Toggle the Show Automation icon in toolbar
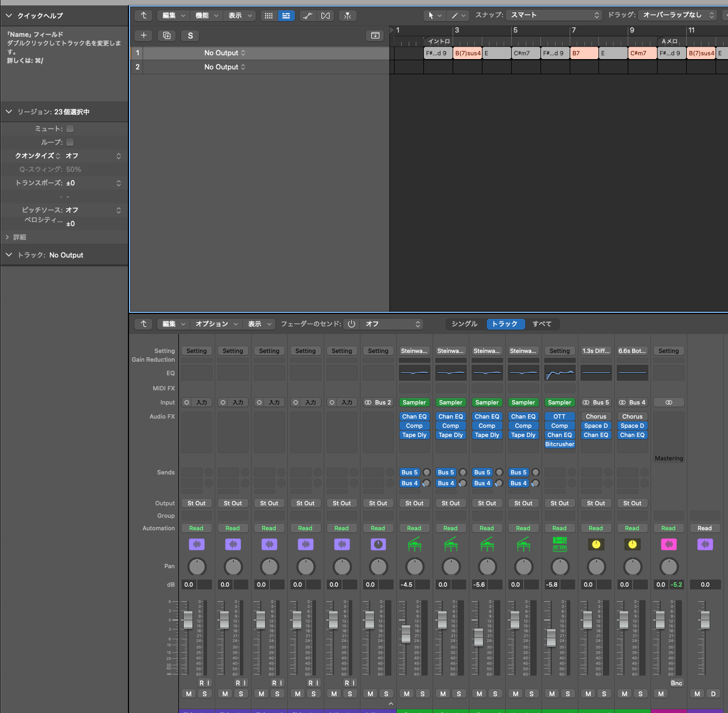 click(307, 16)
